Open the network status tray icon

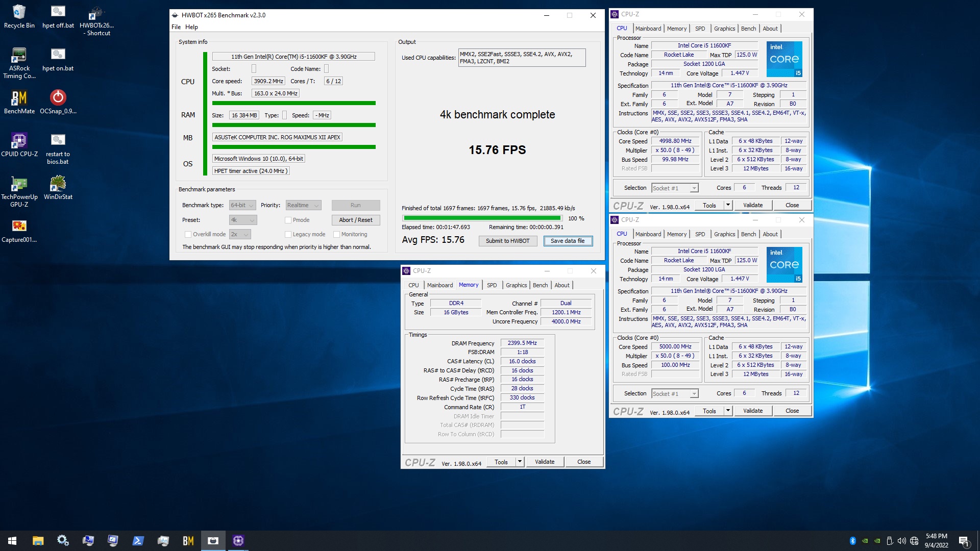tap(914, 541)
